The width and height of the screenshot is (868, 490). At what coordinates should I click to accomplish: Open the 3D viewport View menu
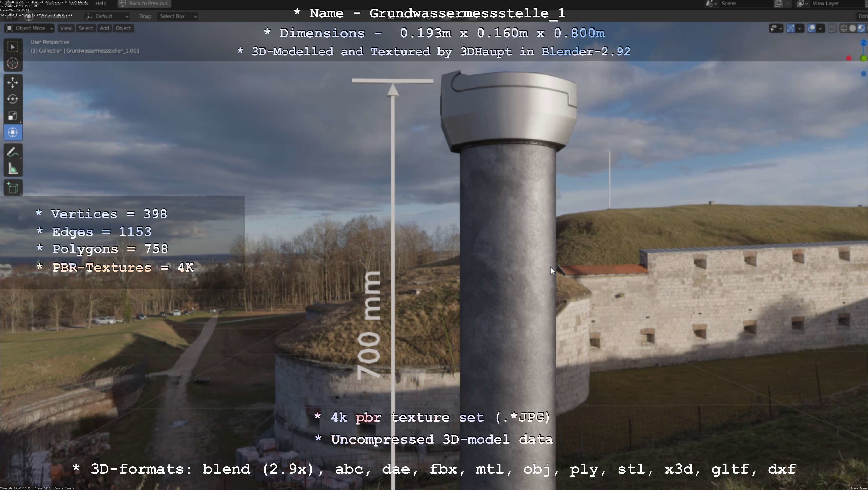pyautogui.click(x=66, y=28)
